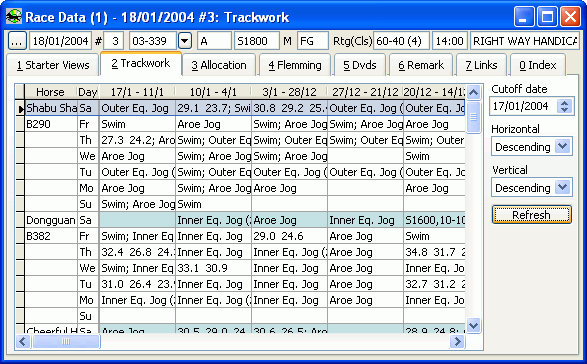Expand the Horizontal Descending dropdown
The width and height of the screenshot is (587, 364).
coord(563,146)
